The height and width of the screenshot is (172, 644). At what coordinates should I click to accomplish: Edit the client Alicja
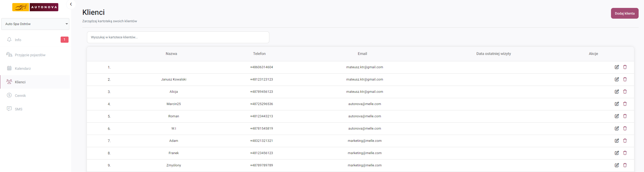click(617, 91)
